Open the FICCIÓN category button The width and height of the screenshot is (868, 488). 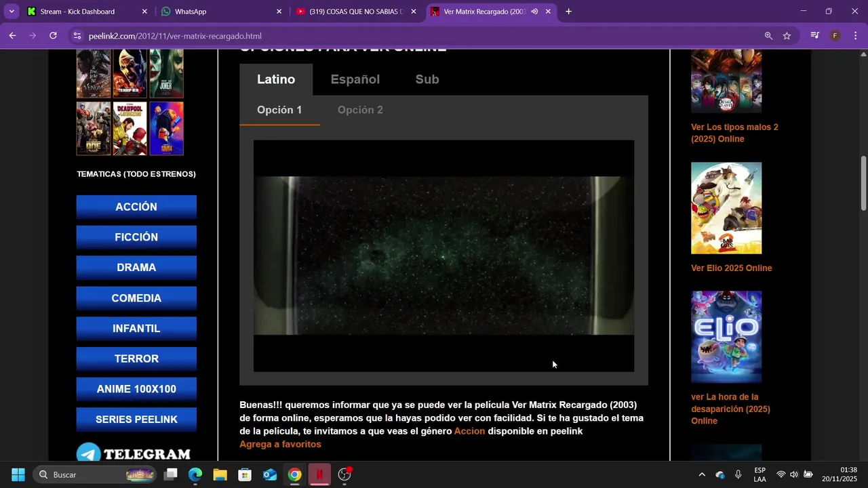[x=136, y=237]
